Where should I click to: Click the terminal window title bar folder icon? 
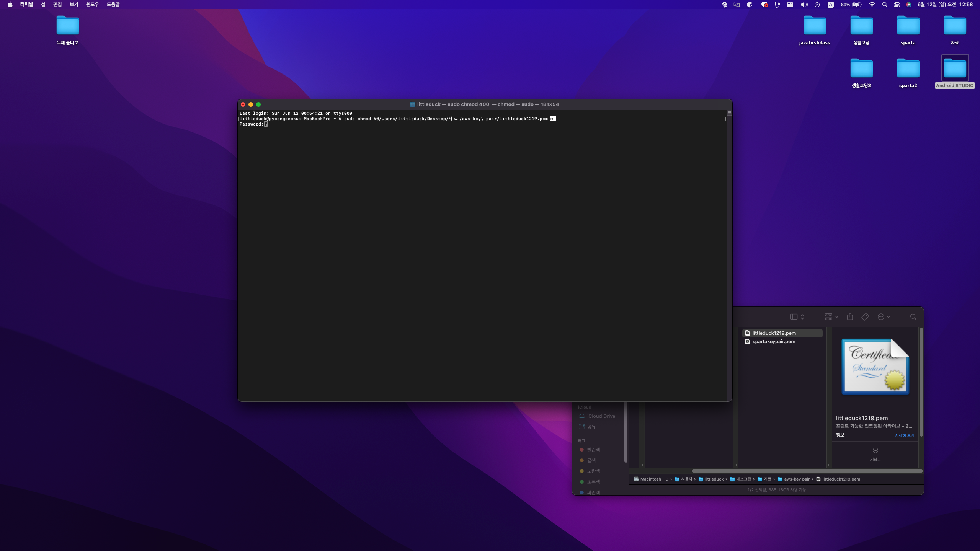(412, 104)
